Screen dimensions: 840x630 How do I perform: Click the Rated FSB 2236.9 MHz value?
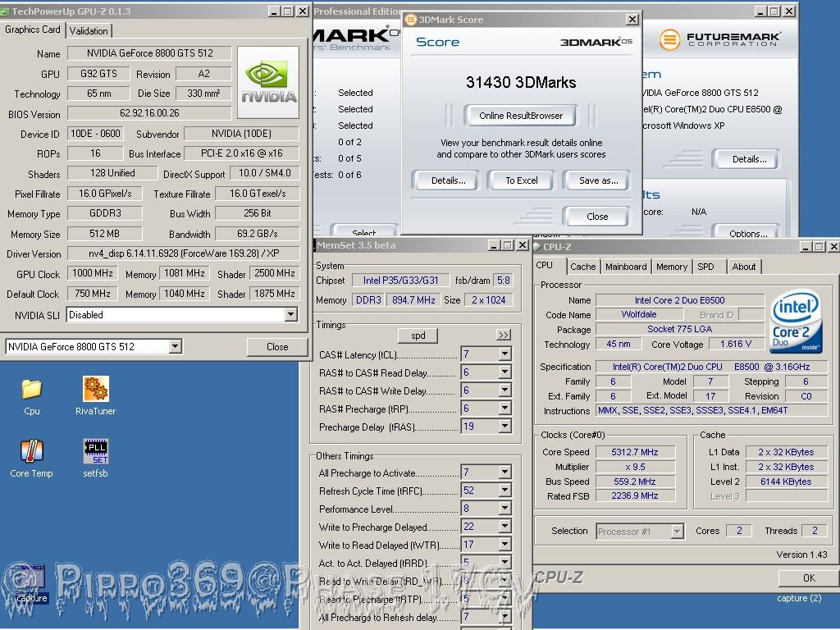635,496
